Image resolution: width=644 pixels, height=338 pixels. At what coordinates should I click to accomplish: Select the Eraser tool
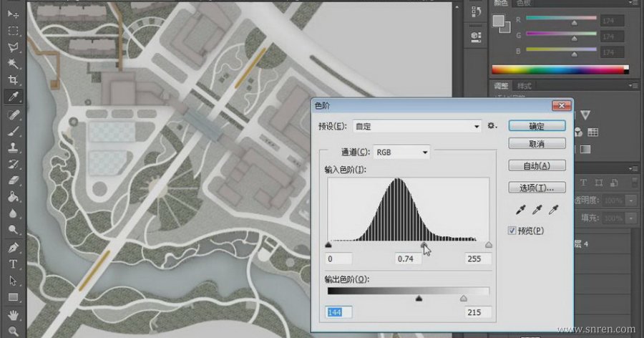(x=13, y=180)
